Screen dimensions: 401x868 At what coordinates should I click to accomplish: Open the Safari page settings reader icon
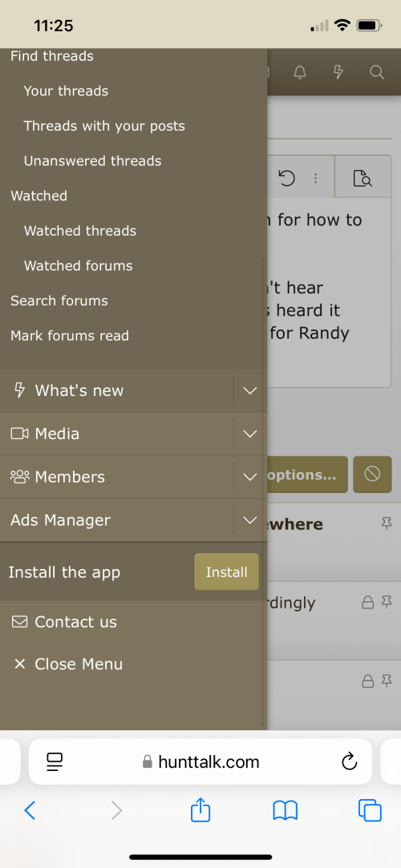55,761
